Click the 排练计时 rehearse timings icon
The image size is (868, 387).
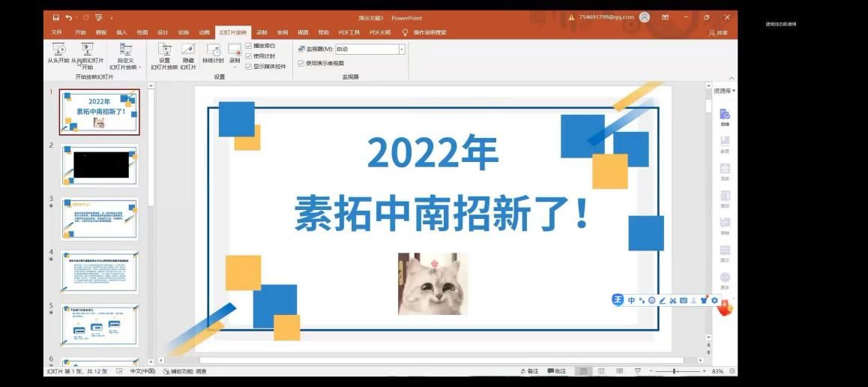(214, 50)
